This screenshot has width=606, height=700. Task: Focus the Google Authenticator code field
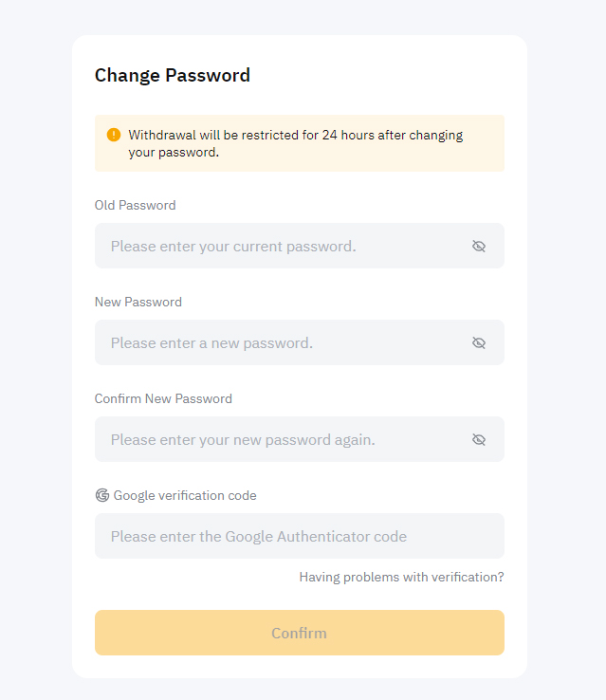click(300, 536)
